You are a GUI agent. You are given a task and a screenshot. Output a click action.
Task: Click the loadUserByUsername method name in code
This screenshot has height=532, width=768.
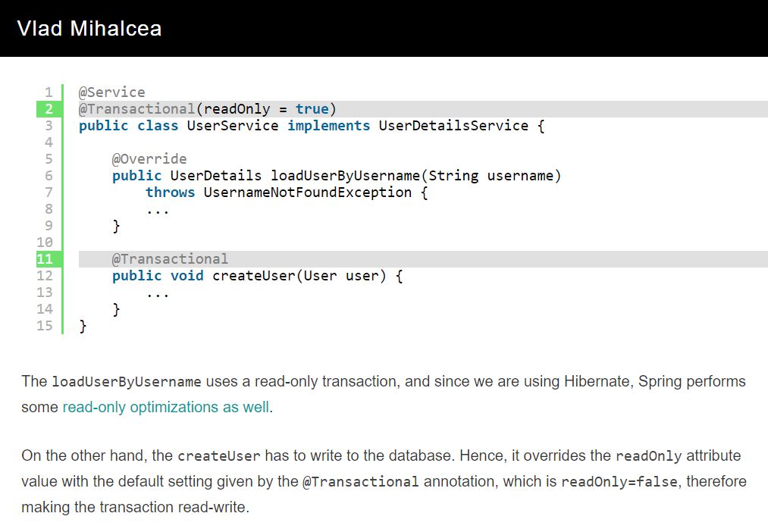[345, 175]
